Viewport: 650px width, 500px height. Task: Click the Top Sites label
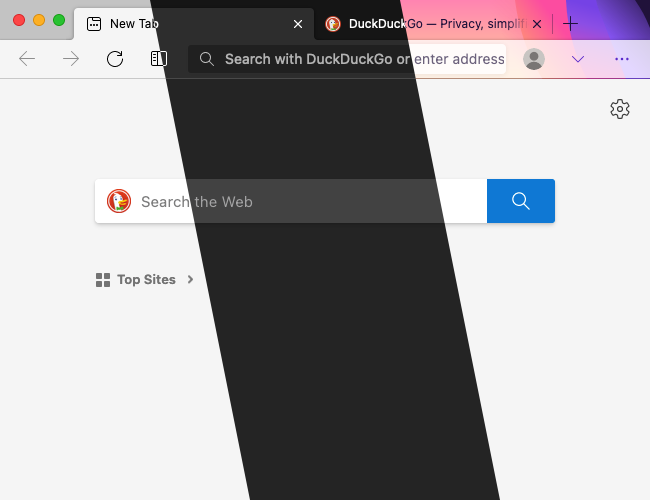coord(146,279)
